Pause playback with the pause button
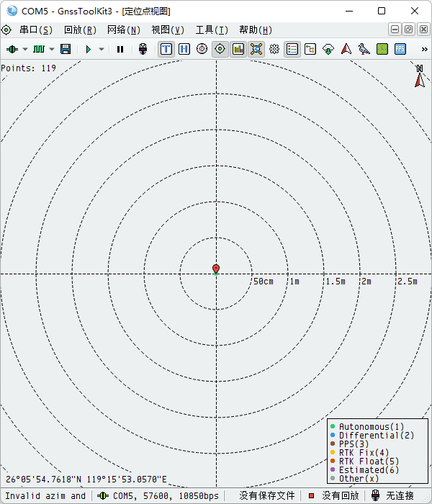 point(120,49)
